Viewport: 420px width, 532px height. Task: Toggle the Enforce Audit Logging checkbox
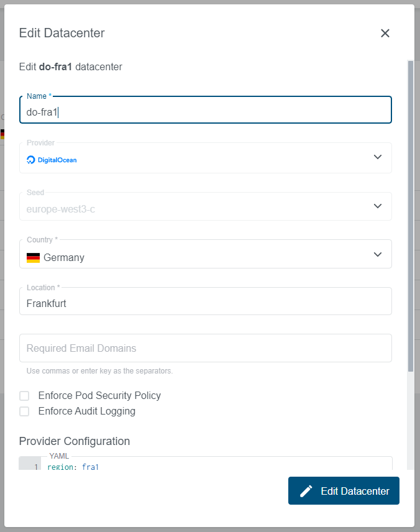tap(24, 411)
